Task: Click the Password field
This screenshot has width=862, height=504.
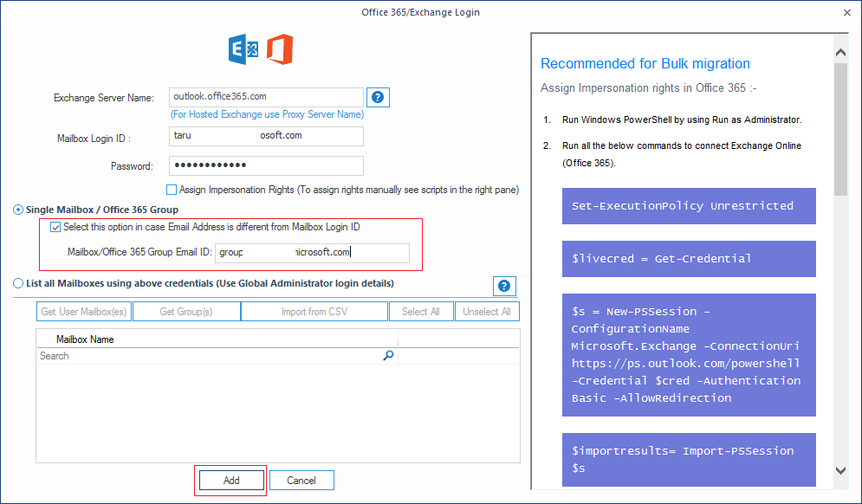Action: [266, 166]
